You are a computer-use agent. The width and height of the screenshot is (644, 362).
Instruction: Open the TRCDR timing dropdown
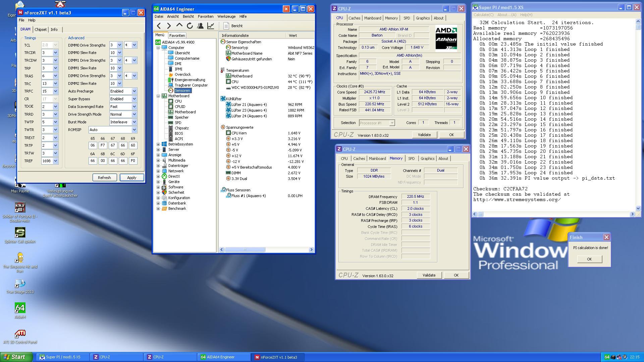pyautogui.click(x=56, y=53)
